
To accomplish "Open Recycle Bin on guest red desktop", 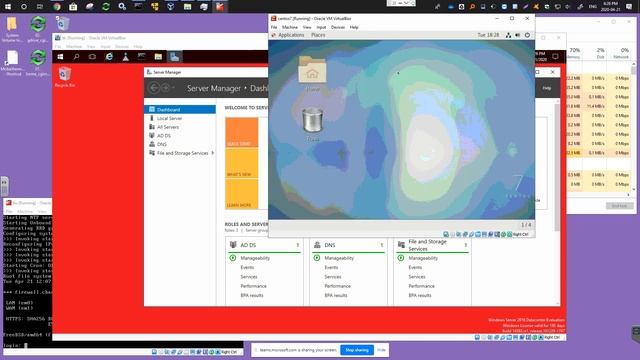I will click(x=65, y=78).
